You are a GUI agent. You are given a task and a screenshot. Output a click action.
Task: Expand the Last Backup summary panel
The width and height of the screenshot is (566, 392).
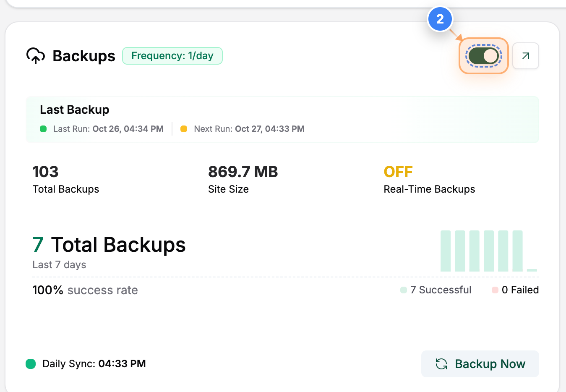[x=282, y=120]
